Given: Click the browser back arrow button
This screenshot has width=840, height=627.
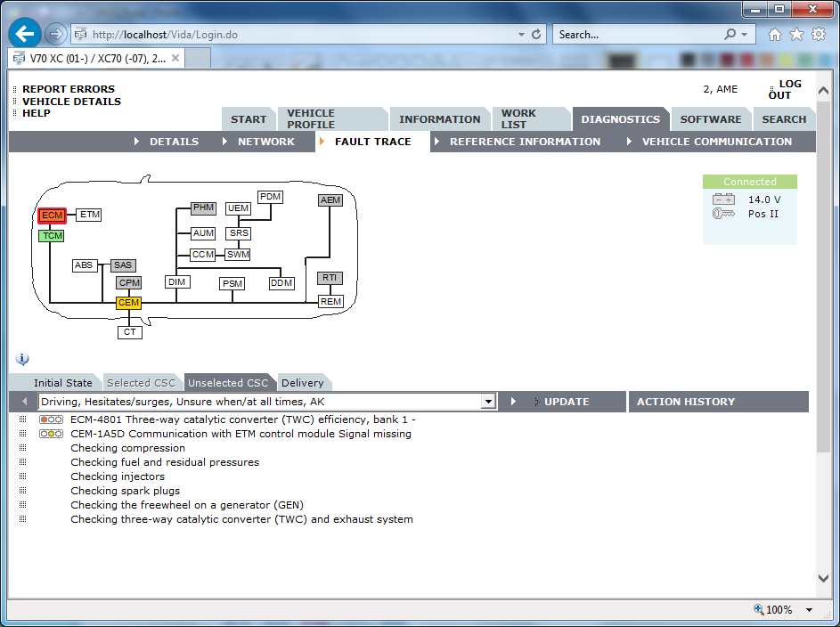Looking at the screenshot, I should tap(25, 35).
